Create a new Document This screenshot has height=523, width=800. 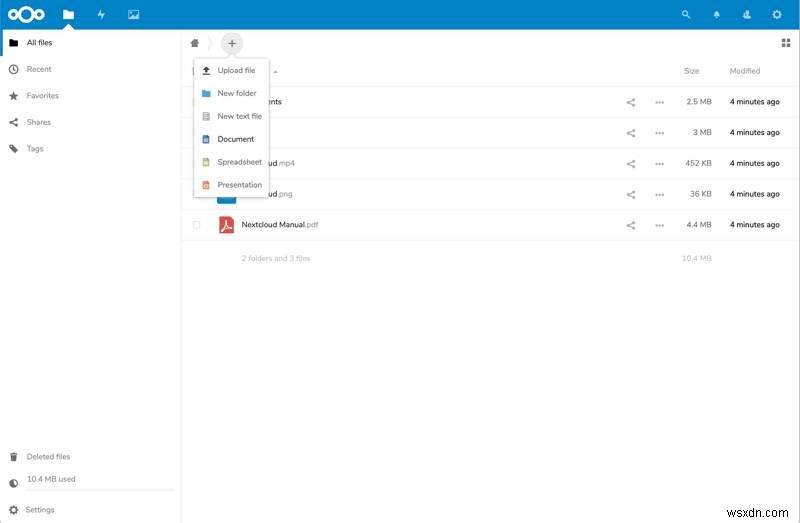coord(232,139)
